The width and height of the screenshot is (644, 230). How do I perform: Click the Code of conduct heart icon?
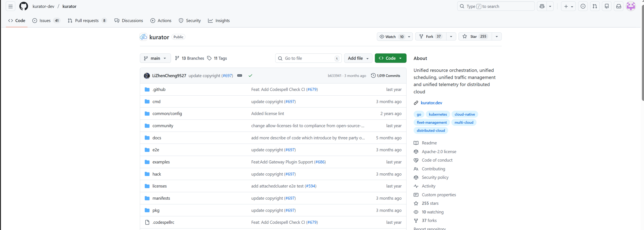[x=416, y=160]
